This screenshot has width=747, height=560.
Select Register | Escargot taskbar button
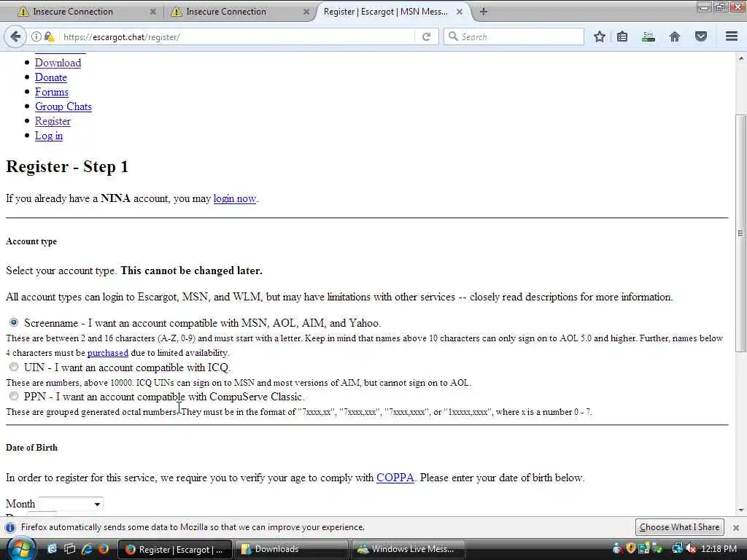click(x=174, y=549)
